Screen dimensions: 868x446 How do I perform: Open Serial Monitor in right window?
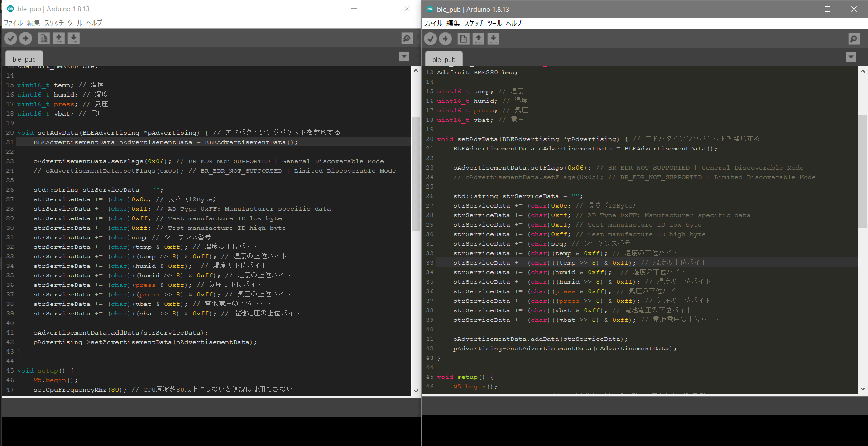tap(854, 39)
